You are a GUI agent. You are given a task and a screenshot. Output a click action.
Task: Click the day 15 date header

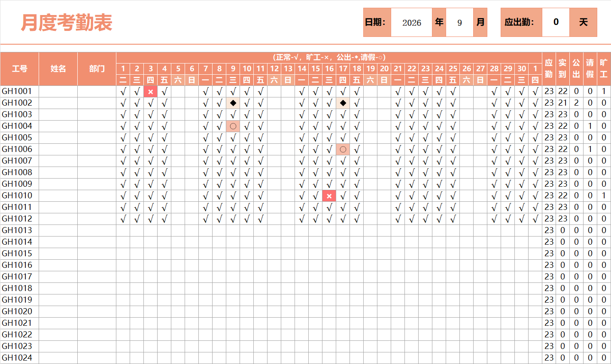point(315,69)
